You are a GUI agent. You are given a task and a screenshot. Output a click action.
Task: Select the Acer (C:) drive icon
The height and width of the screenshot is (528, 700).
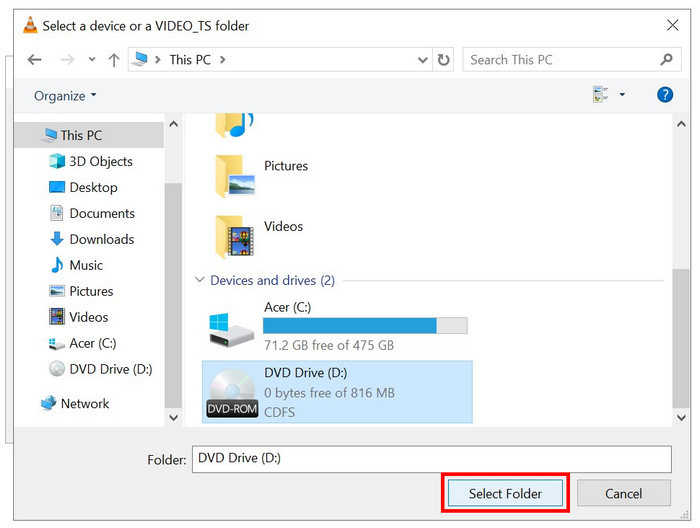pos(231,330)
